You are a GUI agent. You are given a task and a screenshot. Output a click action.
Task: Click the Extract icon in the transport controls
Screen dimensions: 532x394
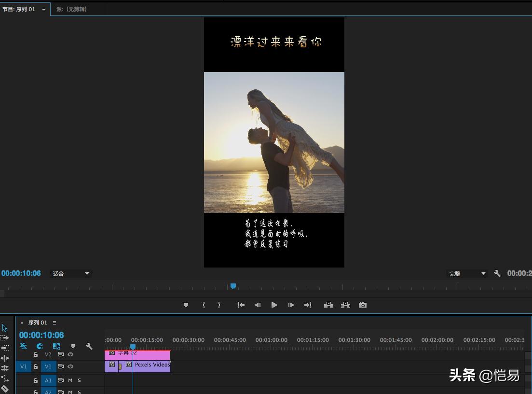click(345, 305)
